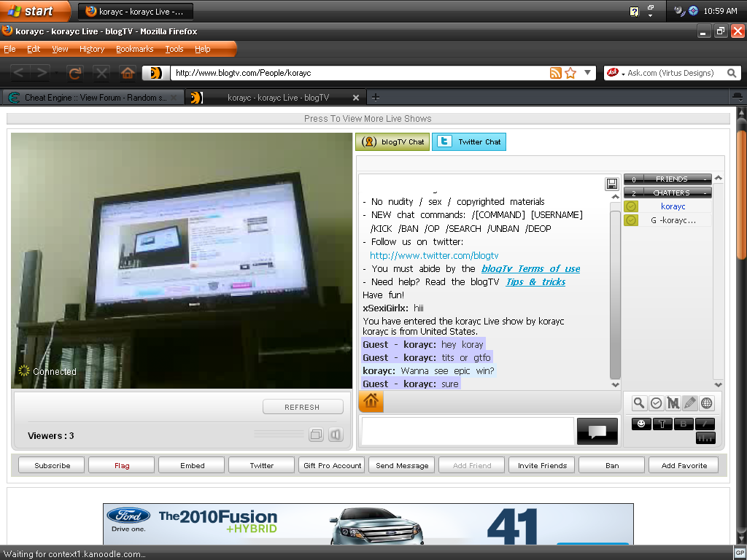Click the Gift Pro Account button

(332, 466)
